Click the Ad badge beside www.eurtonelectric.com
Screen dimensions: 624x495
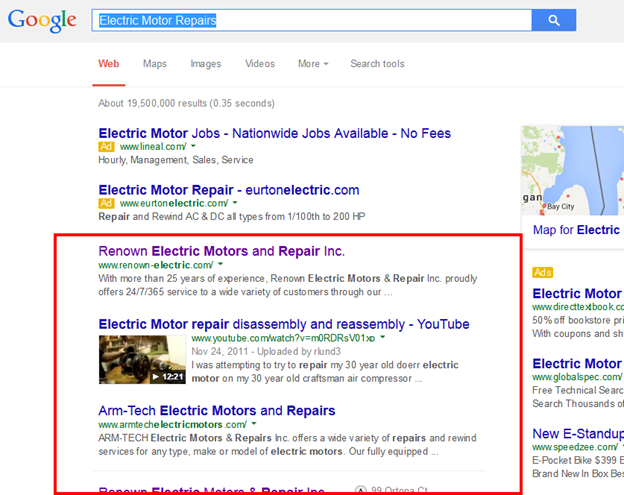click(106, 203)
